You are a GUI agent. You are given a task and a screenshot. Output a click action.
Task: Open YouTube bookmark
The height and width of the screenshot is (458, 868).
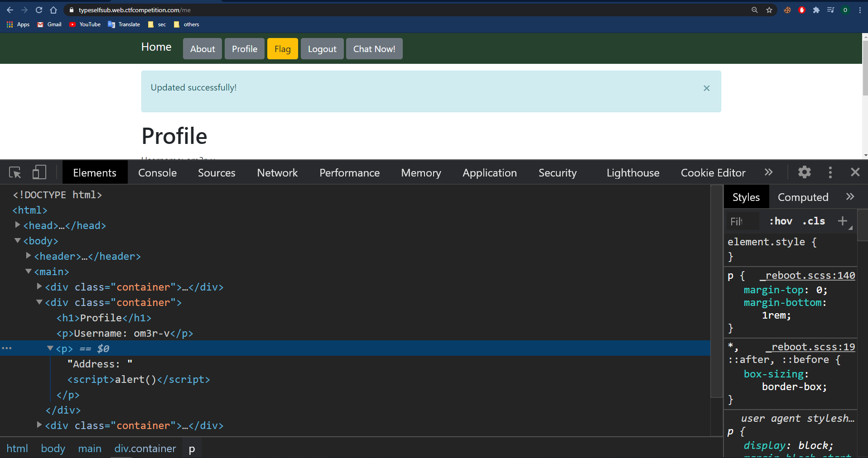[x=85, y=24]
